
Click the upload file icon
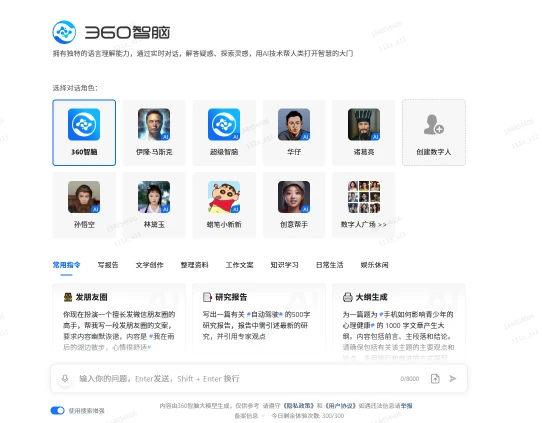point(435,378)
